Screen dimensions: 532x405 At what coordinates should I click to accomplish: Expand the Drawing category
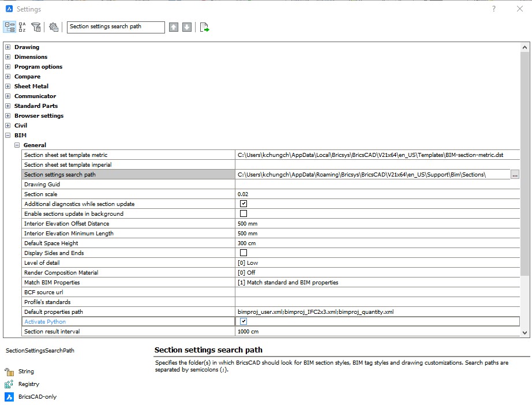point(8,47)
